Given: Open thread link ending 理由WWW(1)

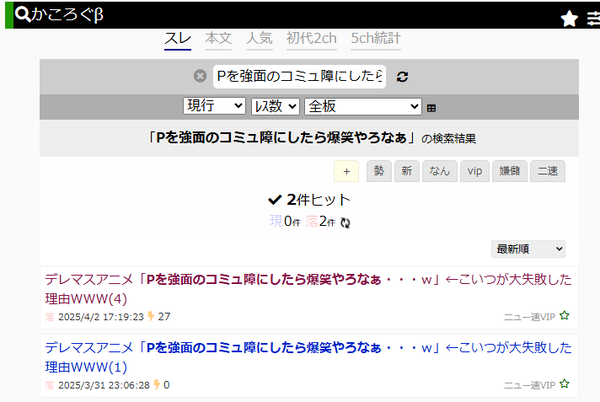Looking at the screenshot, I should (308, 357).
